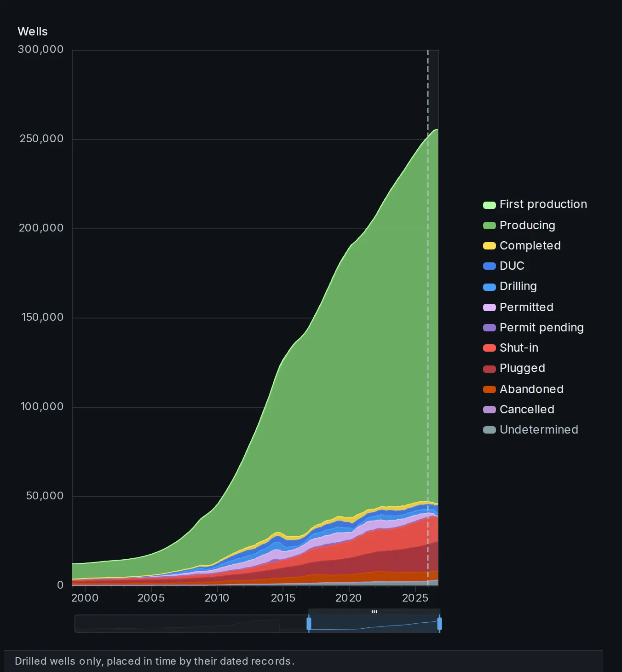The height and width of the screenshot is (672, 622).
Task: Click the dashed vertical marker line
Action: coord(428,318)
